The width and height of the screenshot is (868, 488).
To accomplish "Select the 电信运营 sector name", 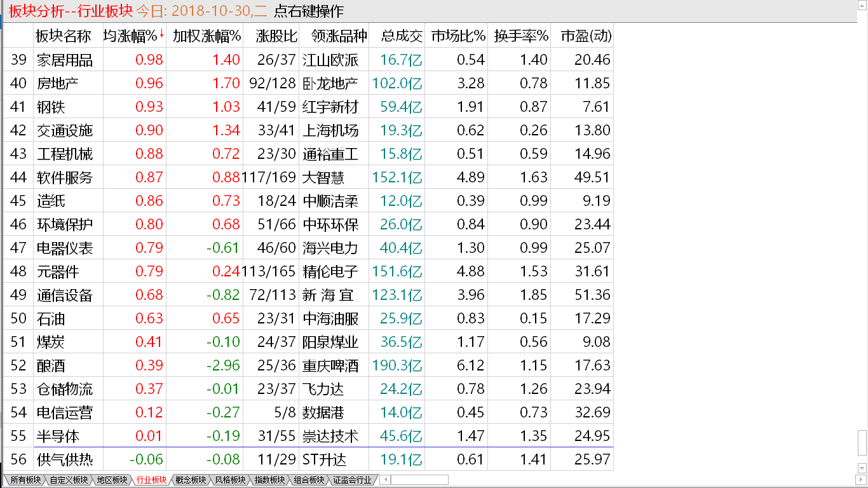I will pyautogui.click(x=65, y=412).
